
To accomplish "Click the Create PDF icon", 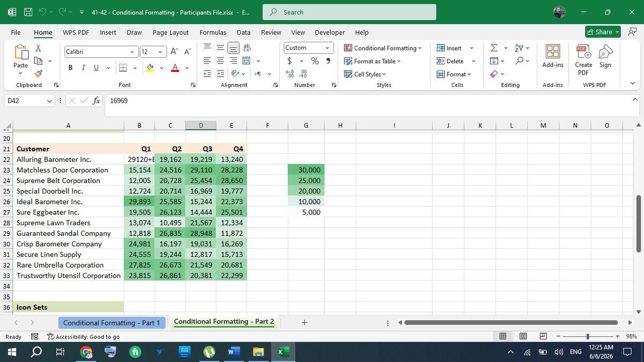I will 583,60.
